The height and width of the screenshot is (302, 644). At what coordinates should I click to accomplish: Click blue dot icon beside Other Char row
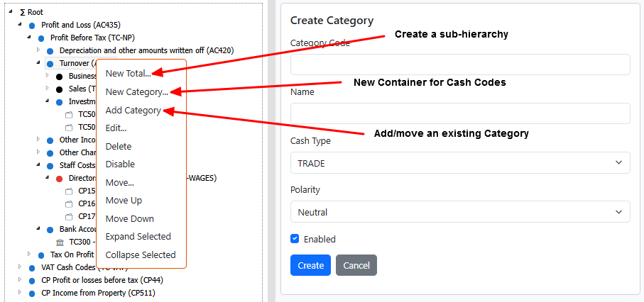(50, 153)
